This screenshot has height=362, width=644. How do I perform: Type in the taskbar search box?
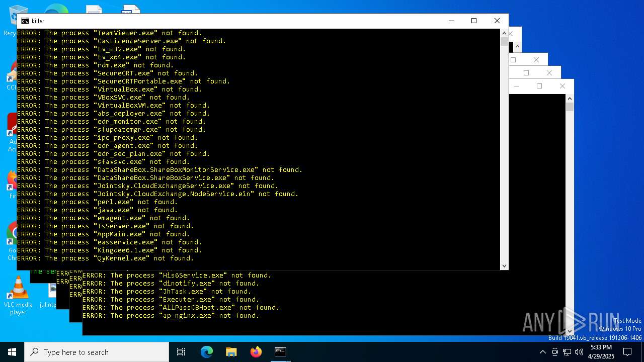97,352
